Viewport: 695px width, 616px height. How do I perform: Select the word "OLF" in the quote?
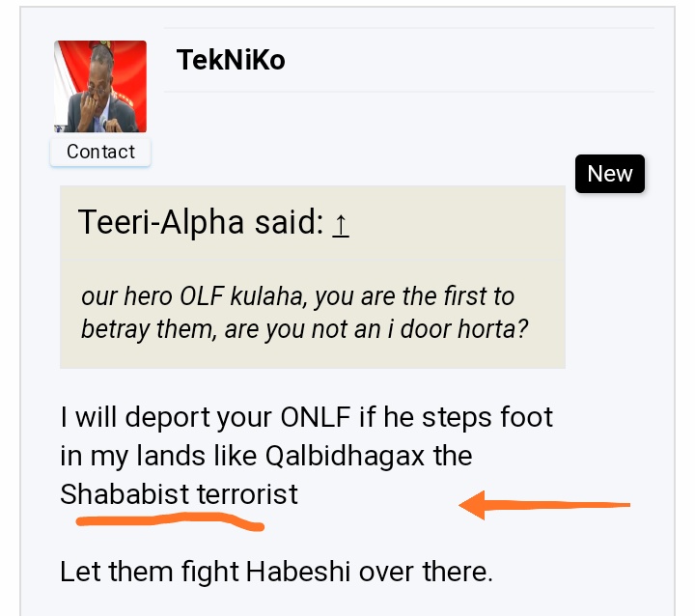tap(202, 295)
